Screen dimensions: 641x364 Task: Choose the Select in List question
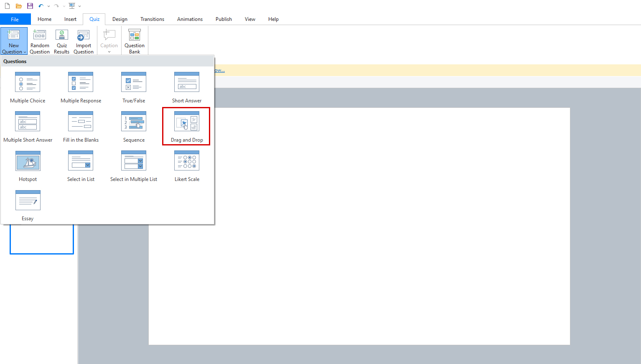coord(81,166)
